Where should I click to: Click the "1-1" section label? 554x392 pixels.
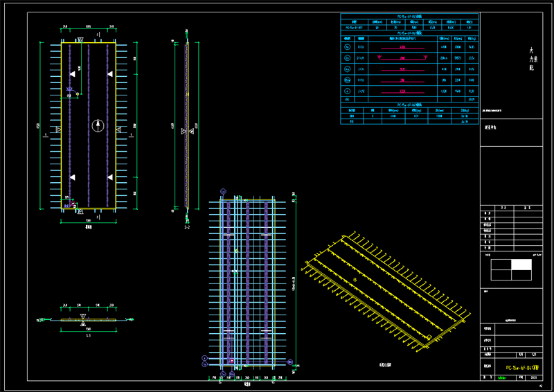[x=89, y=335]
